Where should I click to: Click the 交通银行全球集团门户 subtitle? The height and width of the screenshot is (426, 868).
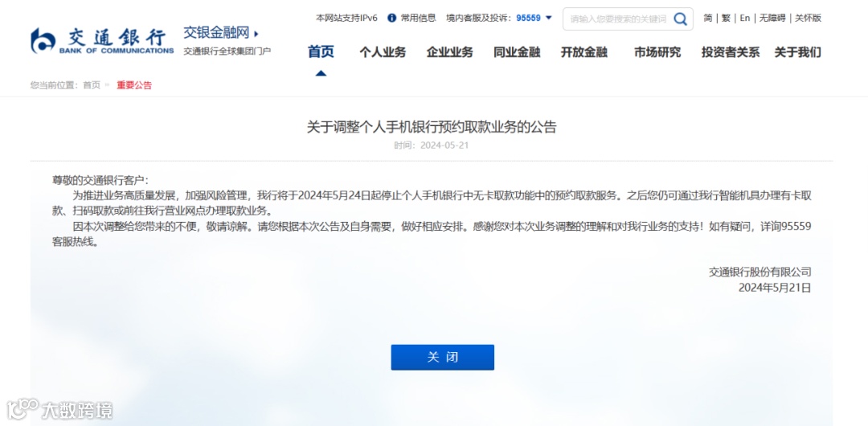click(227, 51)
